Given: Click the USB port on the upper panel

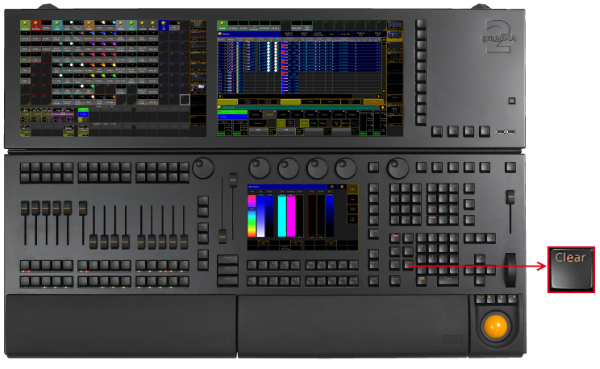Looking at the screenshot, I should pyautogui.click(x=505, y=132).
